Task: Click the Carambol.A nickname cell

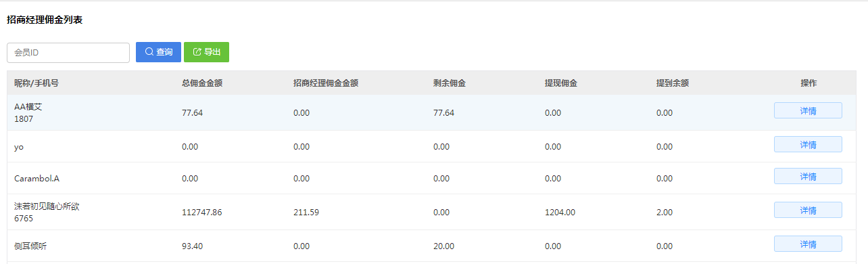Action: [x=37, y=179]
